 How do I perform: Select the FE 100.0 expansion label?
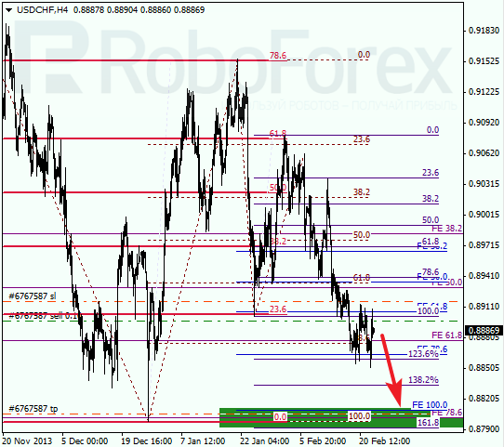click(x=430, y=404)
